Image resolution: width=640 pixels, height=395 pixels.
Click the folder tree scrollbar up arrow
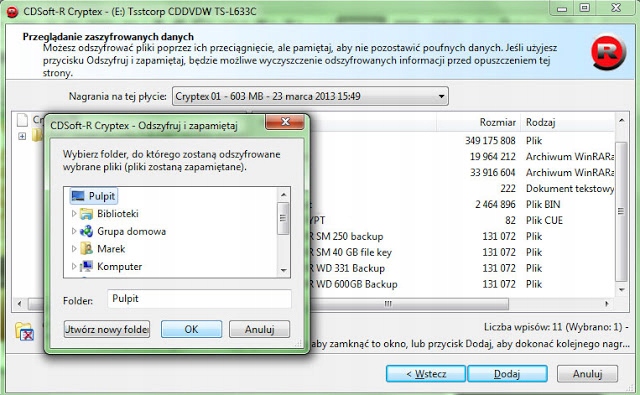point(284,195)
